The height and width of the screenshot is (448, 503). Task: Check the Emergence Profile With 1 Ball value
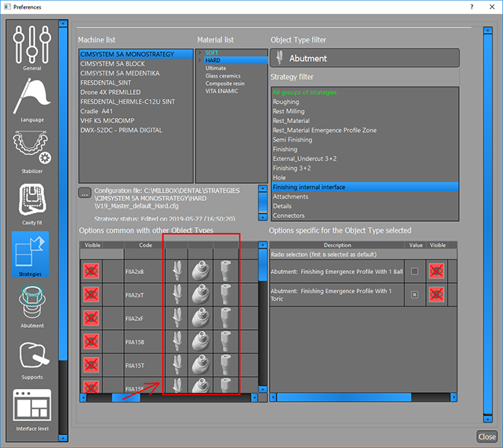pyautogui.click(x=415, y=271)
